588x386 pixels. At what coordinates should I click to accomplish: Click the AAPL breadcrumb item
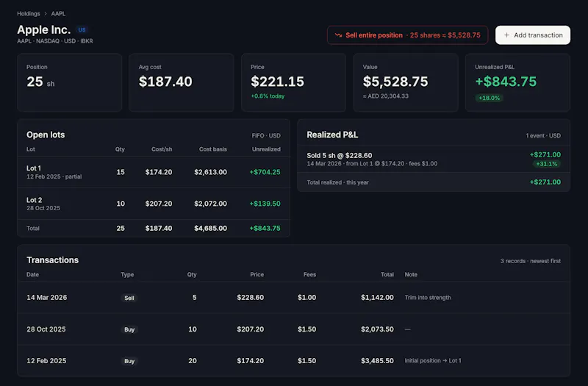[58, 13]
